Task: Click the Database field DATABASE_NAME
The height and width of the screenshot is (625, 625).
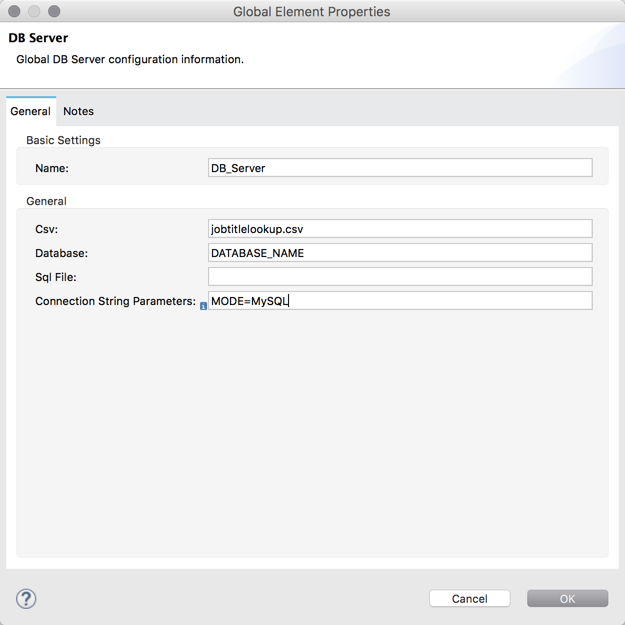Action: pos(400,253)
